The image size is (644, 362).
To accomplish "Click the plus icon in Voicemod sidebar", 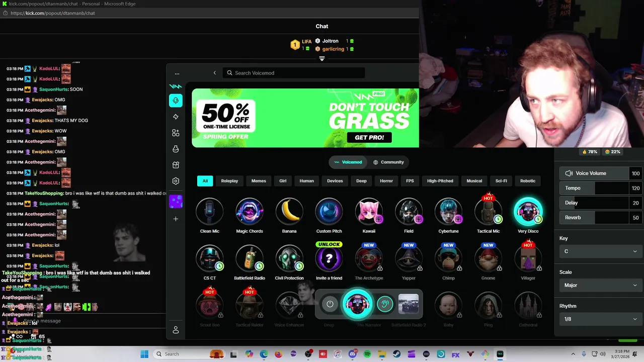I will 176,219.
